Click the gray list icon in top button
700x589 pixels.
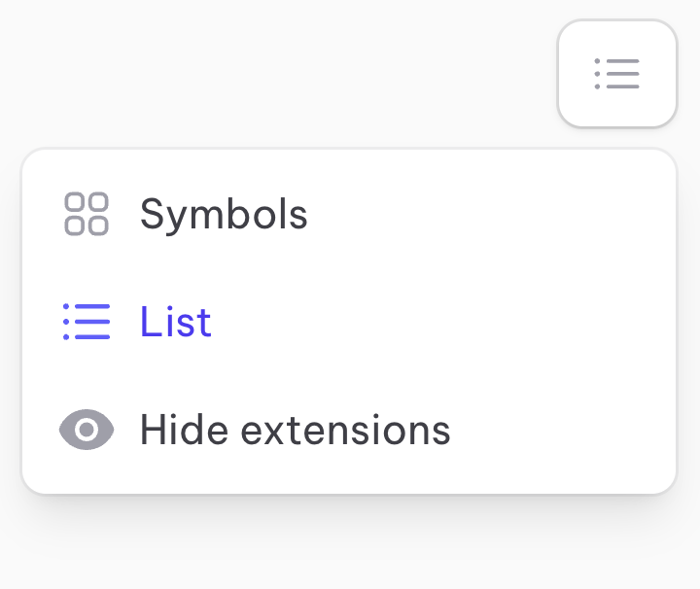(616, 74)
